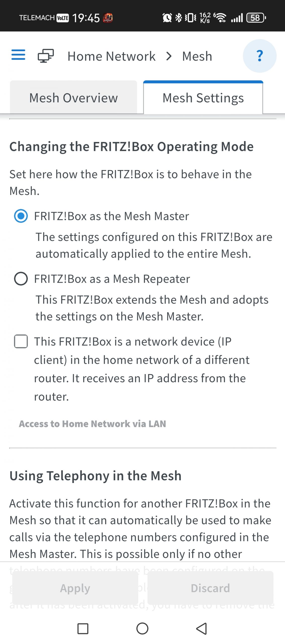This screenshot has width=285, height=644.
Task: Click the breadcrumb chevron after Home Network
Action: click(x=169, y=56)
